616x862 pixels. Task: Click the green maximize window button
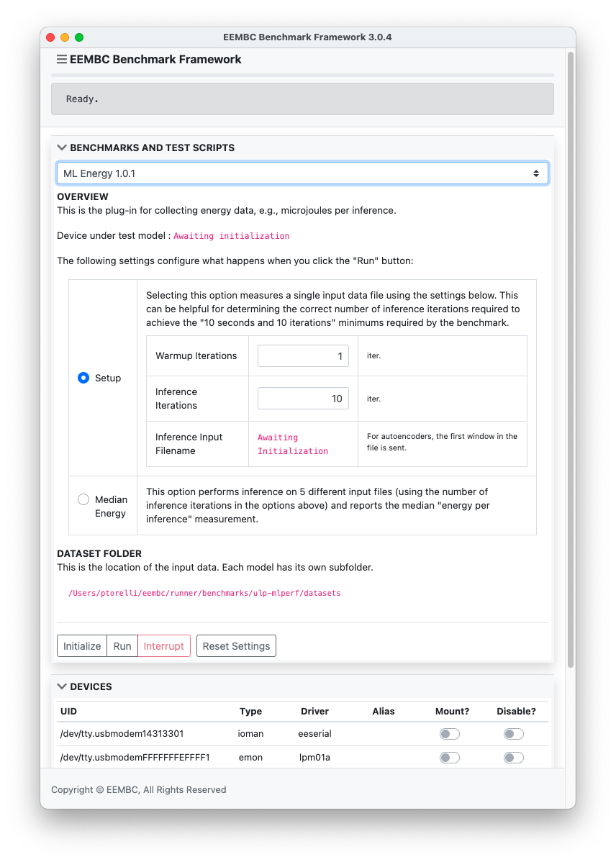click(79, 37)
